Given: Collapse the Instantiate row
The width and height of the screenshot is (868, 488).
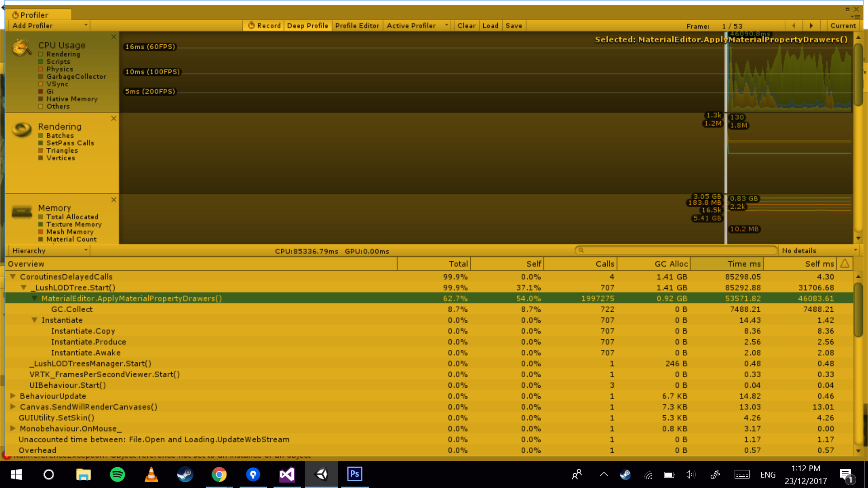Looking at the screenshot, I should pos(34,320).
